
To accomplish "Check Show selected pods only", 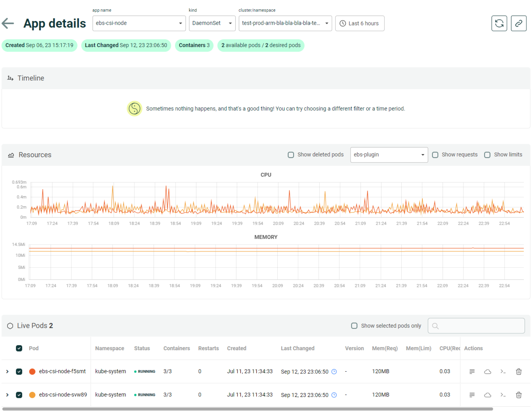I will click(354, 326).
